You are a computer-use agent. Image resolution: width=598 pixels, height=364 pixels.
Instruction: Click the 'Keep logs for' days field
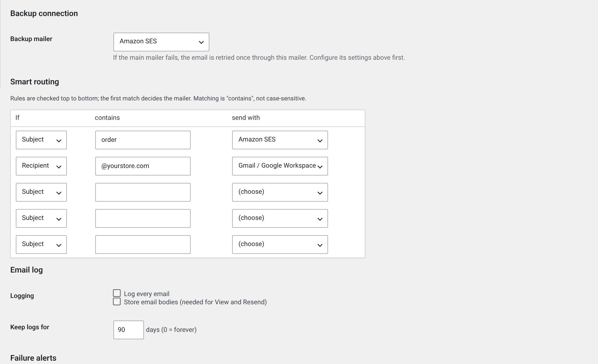coord(129,330)
